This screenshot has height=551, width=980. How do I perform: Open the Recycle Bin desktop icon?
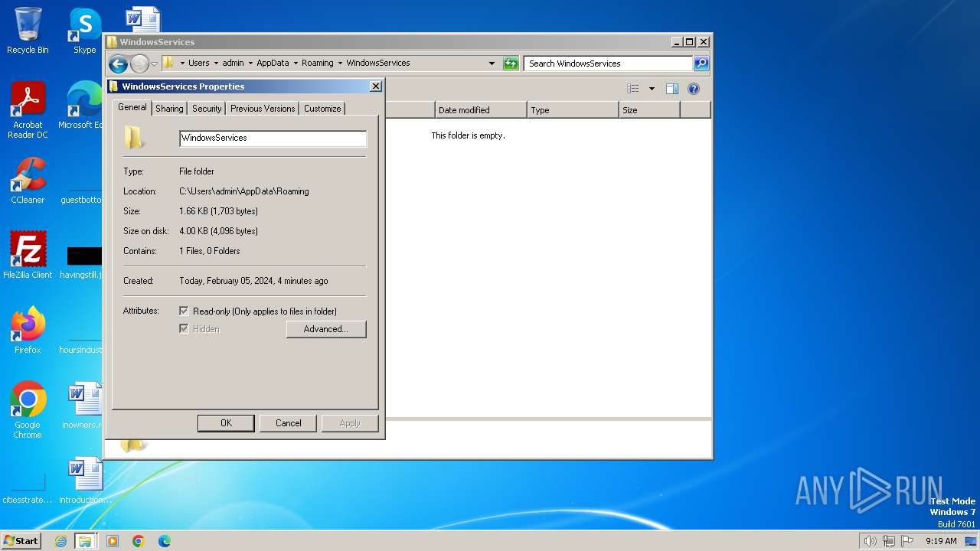(x=28, y=31)
